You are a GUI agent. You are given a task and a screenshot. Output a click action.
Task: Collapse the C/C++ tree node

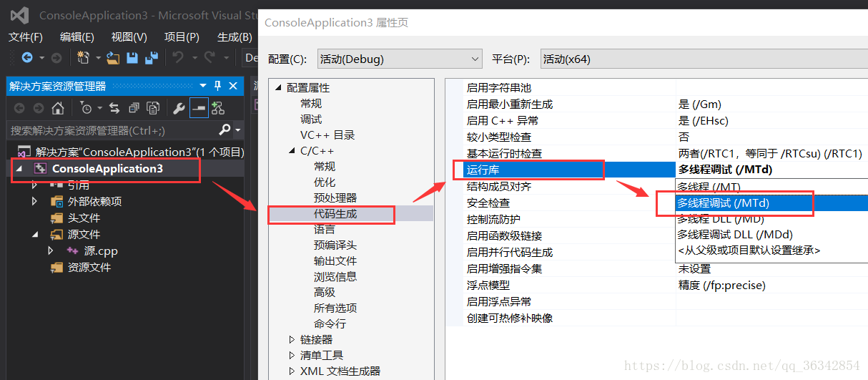click(x=292, y=151)
